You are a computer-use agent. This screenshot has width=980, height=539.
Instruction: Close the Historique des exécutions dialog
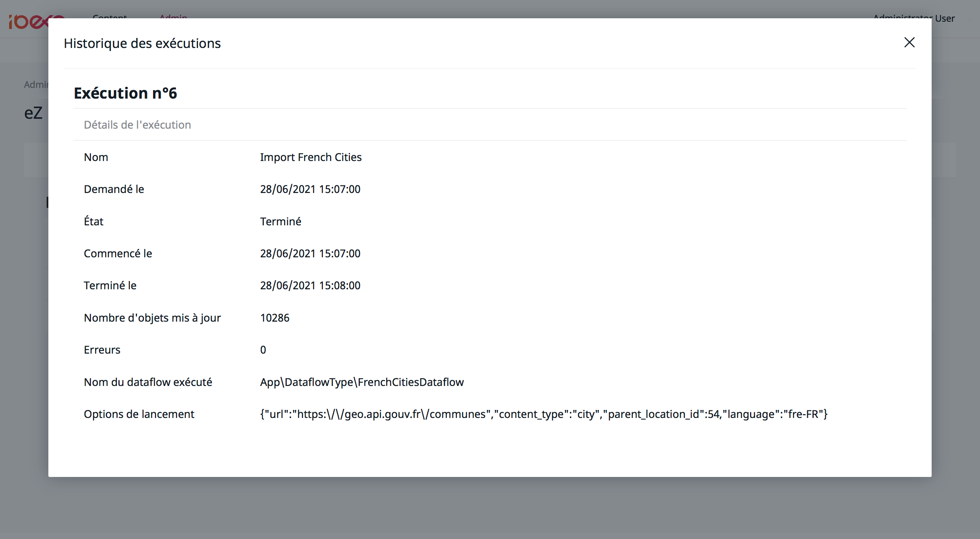tap(909, 42)
